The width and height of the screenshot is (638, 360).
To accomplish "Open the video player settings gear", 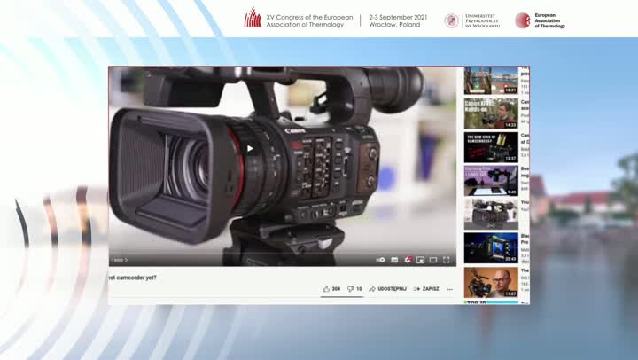I will [x=408, y=260].
